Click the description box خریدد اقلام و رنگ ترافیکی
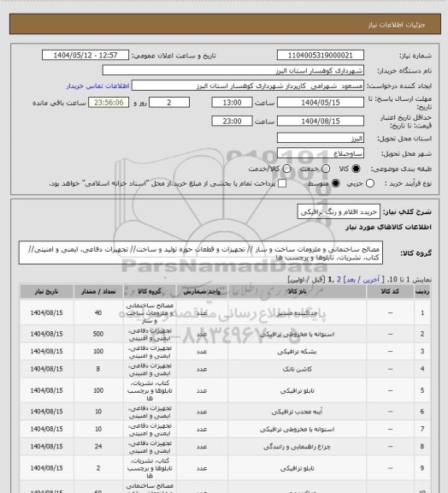448x493 pixels. click(x=339, y=211)
